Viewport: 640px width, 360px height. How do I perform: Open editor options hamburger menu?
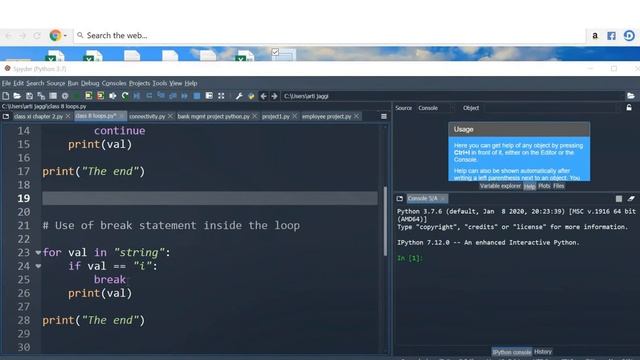[384, 116]
